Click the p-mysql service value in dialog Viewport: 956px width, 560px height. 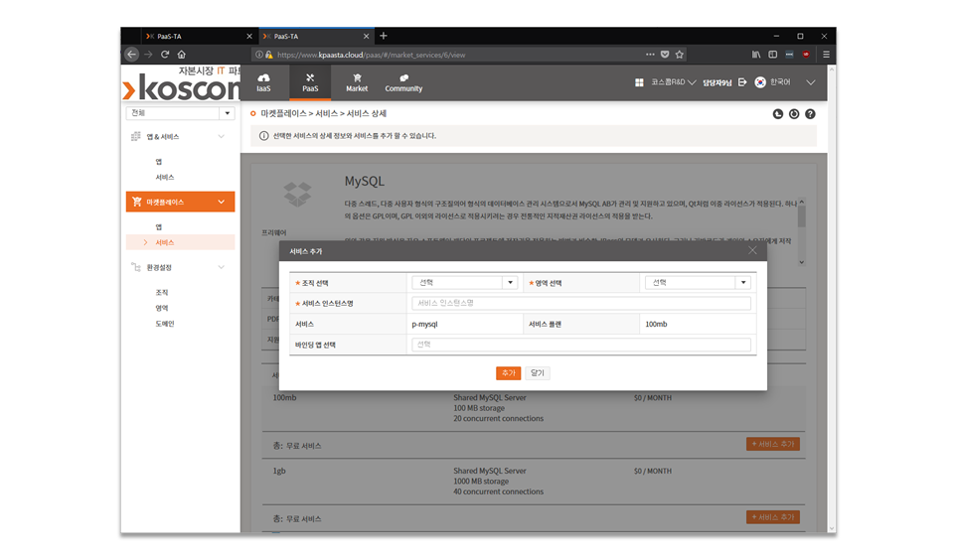tap(425, 324)
